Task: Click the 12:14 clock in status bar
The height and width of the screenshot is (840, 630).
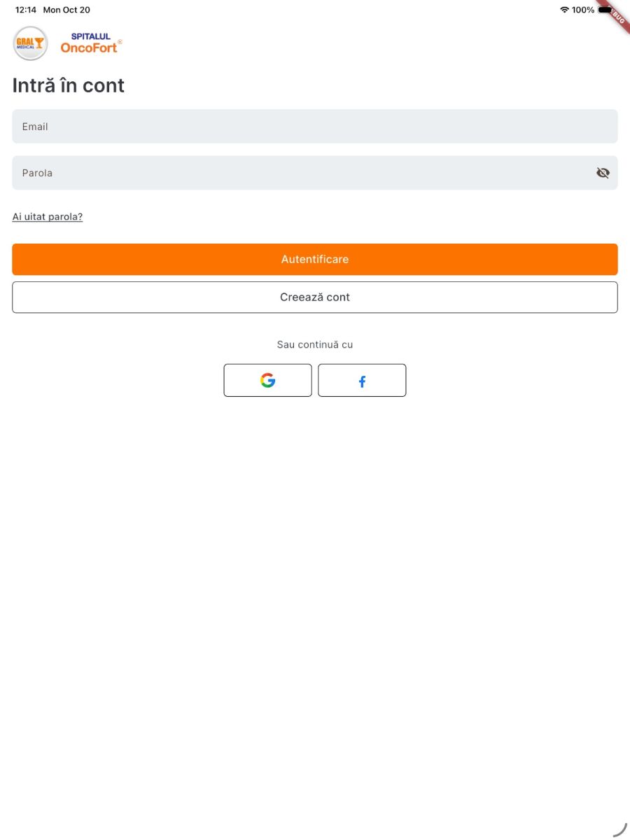Action: (x=26, y=10)
